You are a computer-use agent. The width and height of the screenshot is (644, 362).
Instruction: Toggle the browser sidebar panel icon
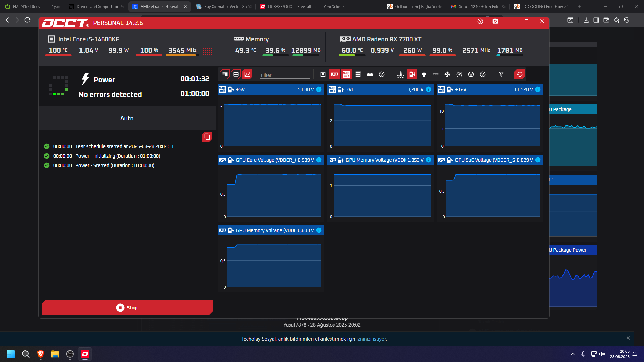(596, 20)
